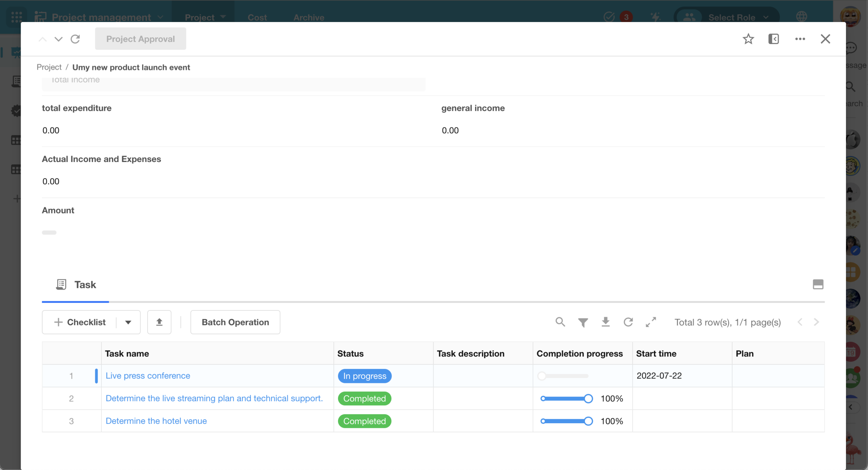868x470 pixels.
Task: Open the three-dot more options menu
Action: coord(800,39)
